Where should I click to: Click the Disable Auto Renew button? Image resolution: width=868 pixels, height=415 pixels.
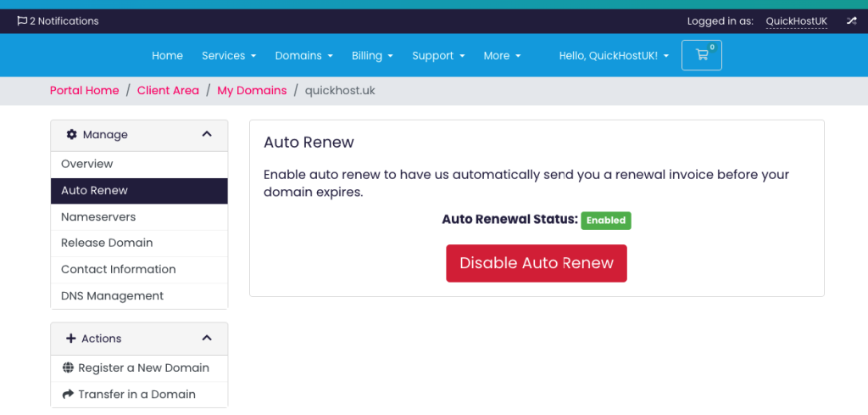click(537, 263)
